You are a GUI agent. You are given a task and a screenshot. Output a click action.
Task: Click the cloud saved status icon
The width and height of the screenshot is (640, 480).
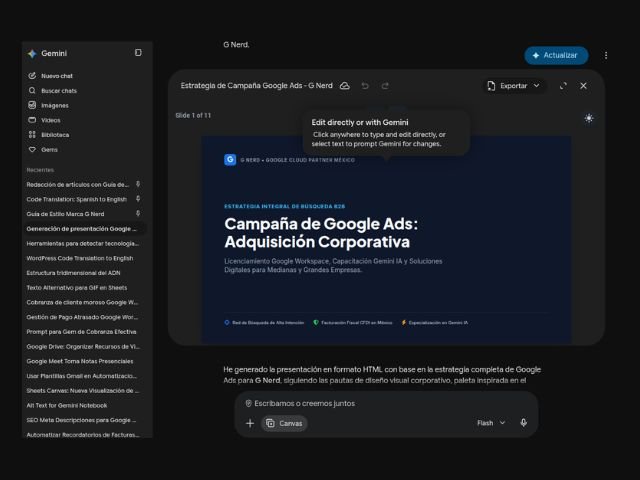click(345, 86)
